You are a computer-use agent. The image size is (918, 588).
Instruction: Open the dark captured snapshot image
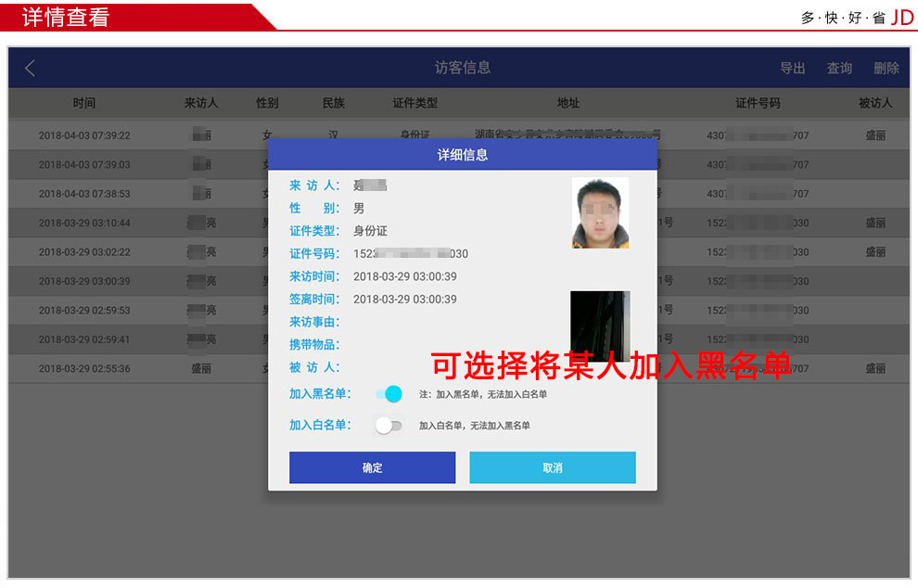pyautogui.click(x=600, y=325)
